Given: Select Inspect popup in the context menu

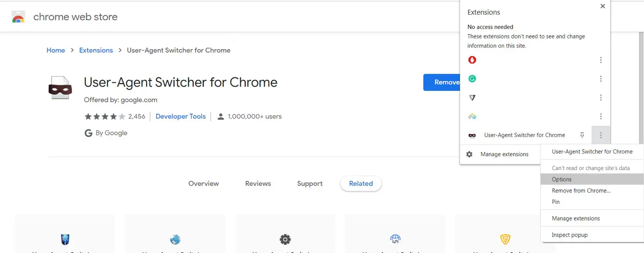Looking at the screenshot, I should click(592, 235).
